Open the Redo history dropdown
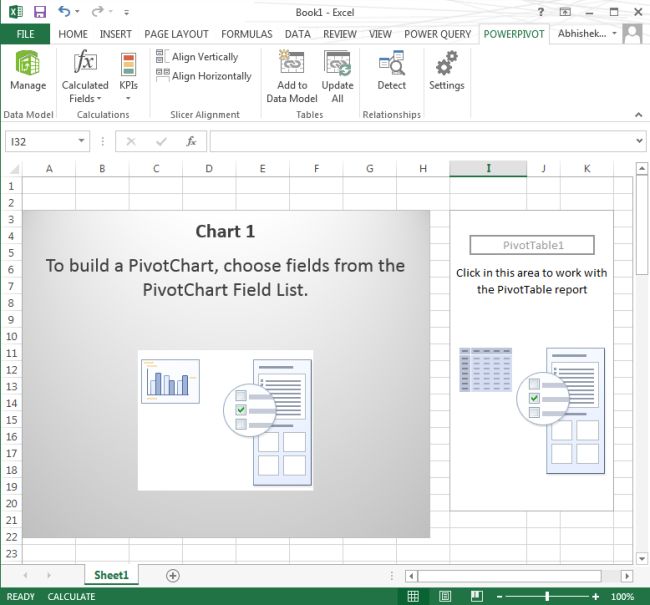This screenshot has height=605, width=650. point(111,12)
